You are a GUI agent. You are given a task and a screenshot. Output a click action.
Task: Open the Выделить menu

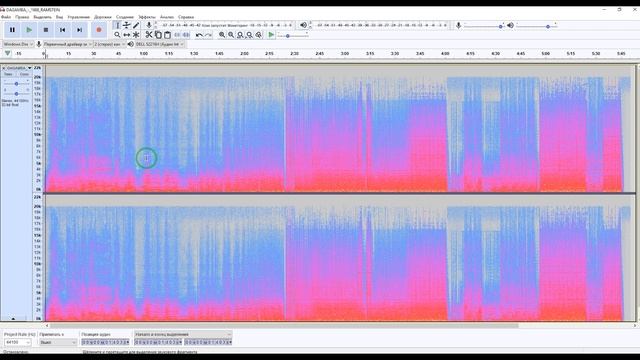coord(42,17)
